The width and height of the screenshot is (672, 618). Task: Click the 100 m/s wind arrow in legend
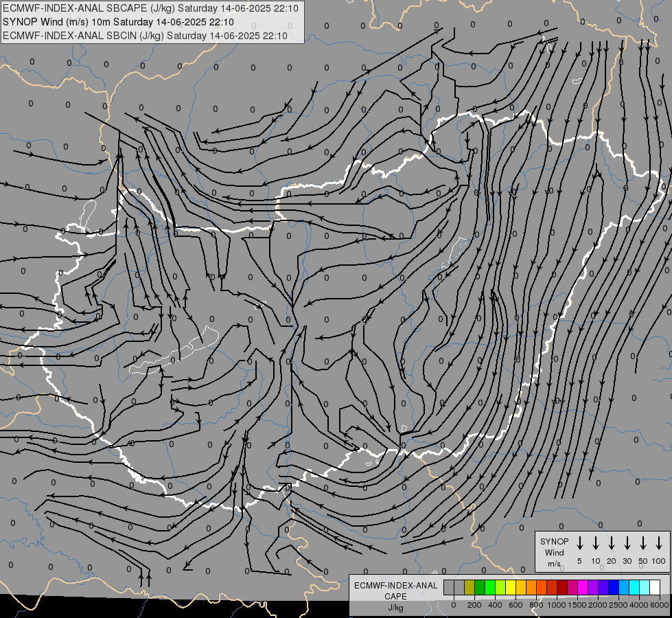(x=659, y=543)
